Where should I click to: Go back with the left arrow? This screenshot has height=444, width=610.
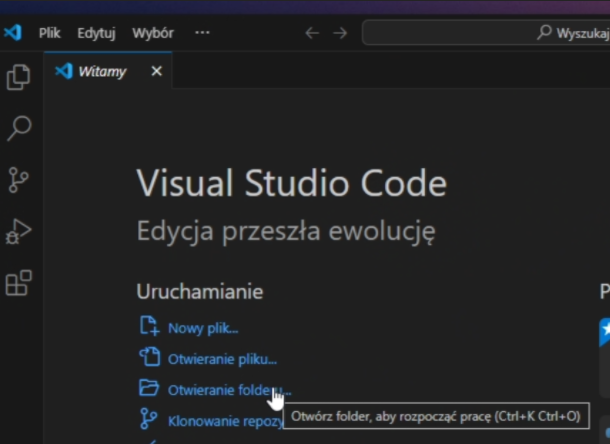312,33
